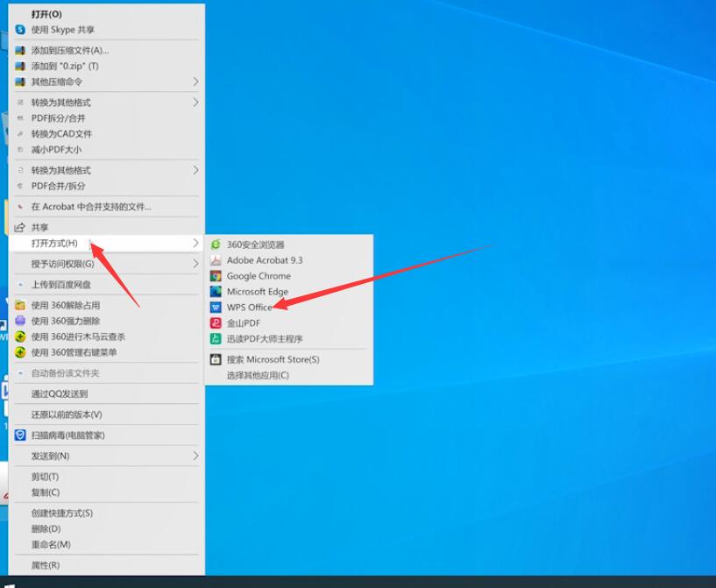The image size is (716, 588).
Task: Select 在 Acrobat 中合并支持的文件 entry
Action: point(106,207)
